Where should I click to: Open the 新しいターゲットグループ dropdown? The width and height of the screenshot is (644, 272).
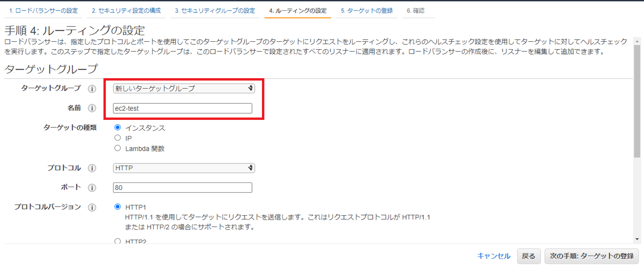point(184,88)
